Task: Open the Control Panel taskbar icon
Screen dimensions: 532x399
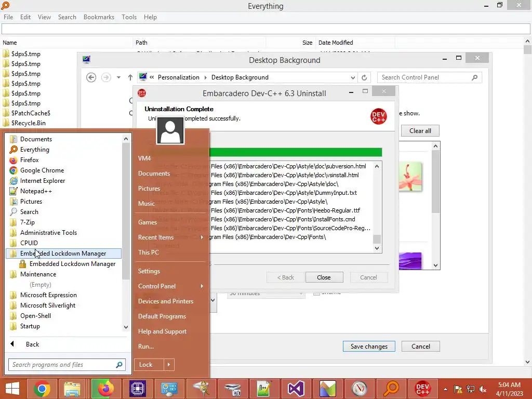Action: (x=169, y=389)
